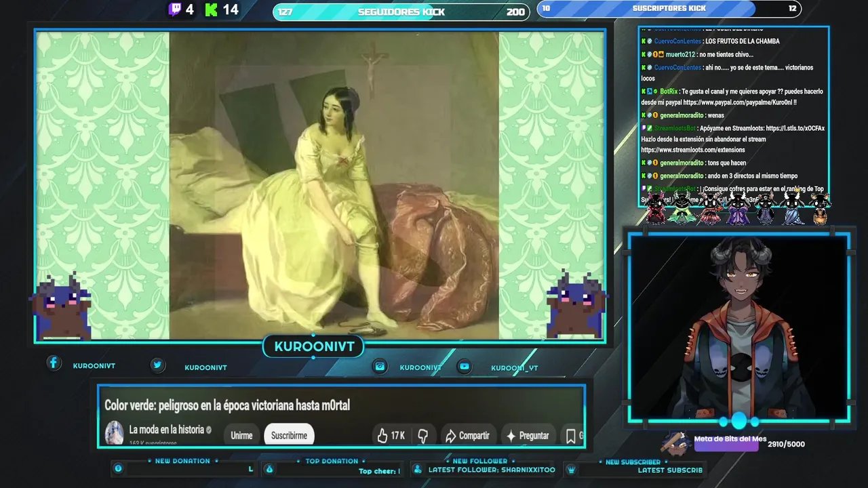Screen dimensions: 868x488
Task: Click the Kick badge next to muerto212
Action: click(x=644, y=54)
